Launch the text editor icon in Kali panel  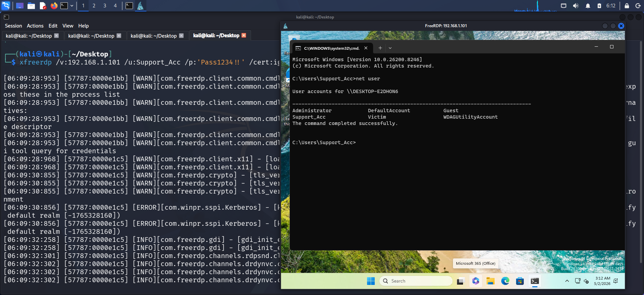pyautogui.click(x=43, y=6)
